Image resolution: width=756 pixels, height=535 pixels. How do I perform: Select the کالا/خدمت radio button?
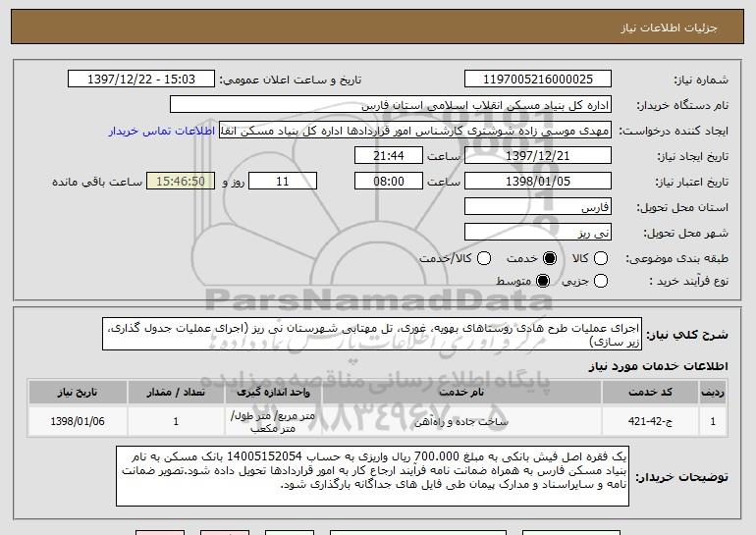[484, 258]
